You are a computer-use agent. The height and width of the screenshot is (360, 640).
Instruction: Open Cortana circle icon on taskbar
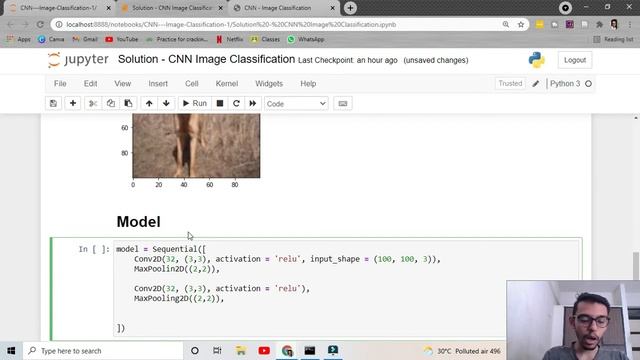pyautogui.click(x=195, y=351)
